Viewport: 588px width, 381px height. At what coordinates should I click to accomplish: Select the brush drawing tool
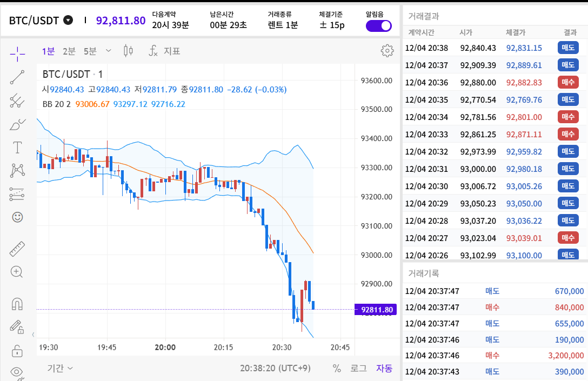pyautogui.click(x=16, y=123)
